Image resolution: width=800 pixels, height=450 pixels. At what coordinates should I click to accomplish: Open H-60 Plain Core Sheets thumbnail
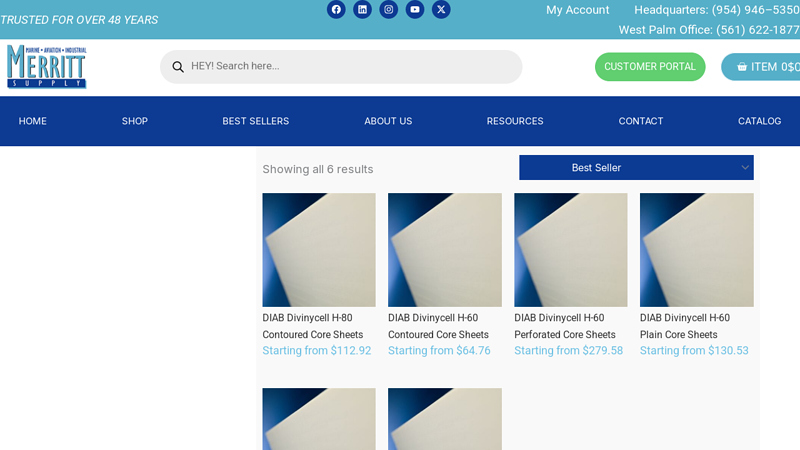tap(696, 250)
